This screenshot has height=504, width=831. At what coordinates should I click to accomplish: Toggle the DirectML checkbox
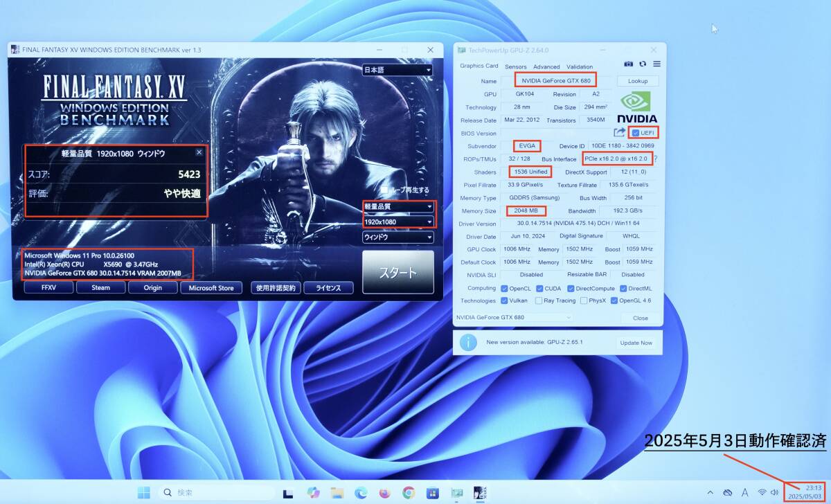tap(622, 288)
